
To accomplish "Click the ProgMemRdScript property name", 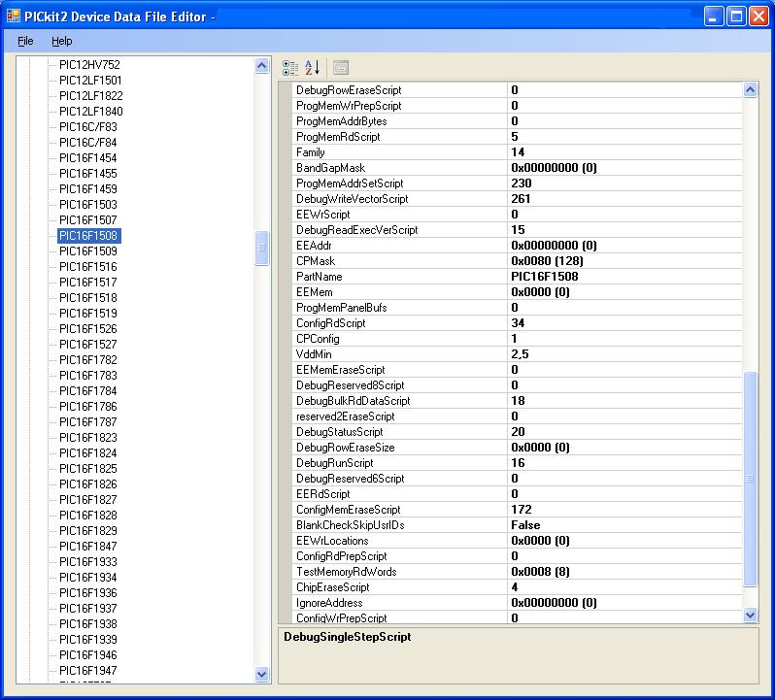I will [x=338, y=137].
